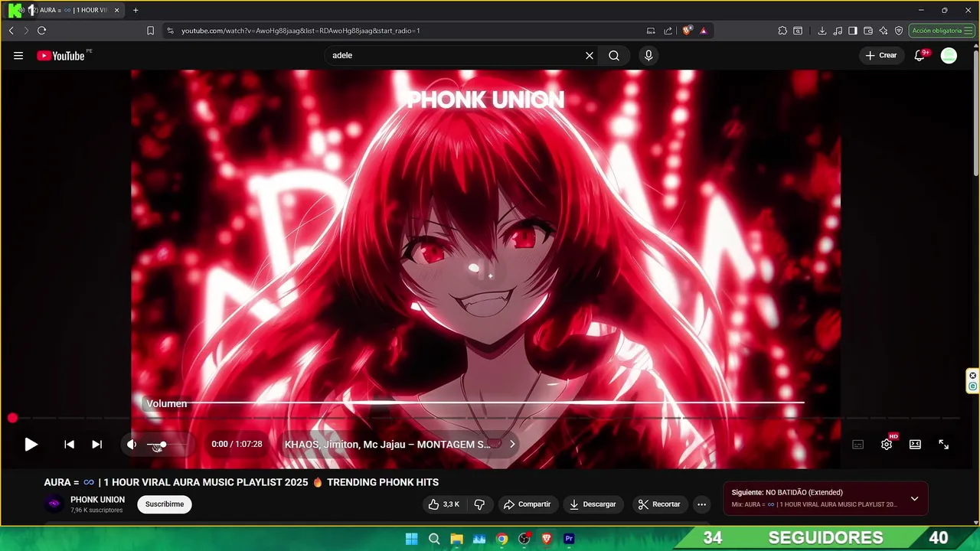Image resolution: width=980 pixels, height=551 pixels.
Task: Clear the search text with the X
Action: tap(590, 55)
